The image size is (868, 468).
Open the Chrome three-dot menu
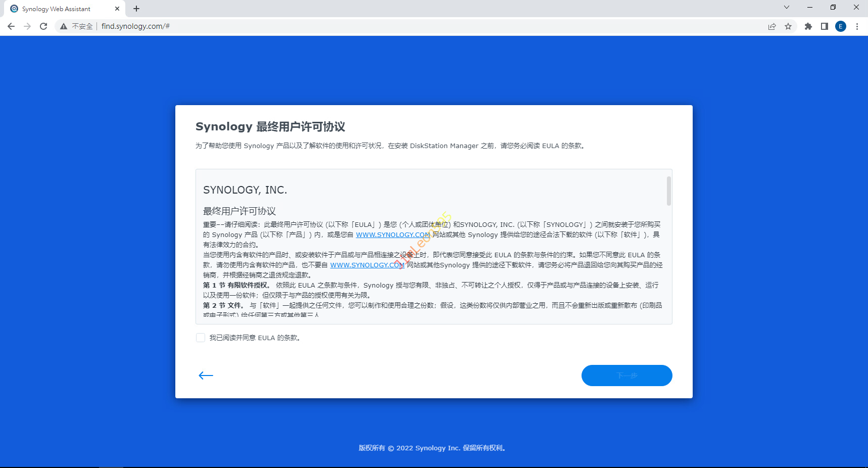pos(857,26)
